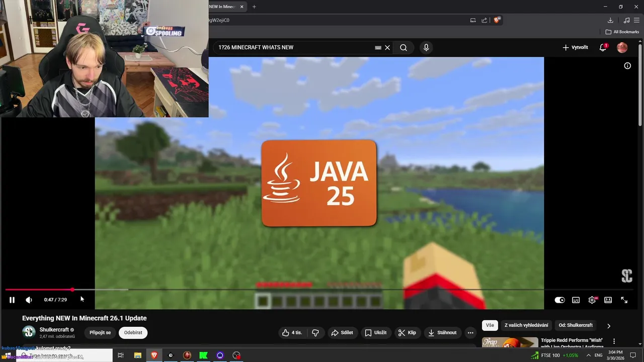Open the video info card icon
The width and height of the screenshot is (644, 362).
(627, 66)
